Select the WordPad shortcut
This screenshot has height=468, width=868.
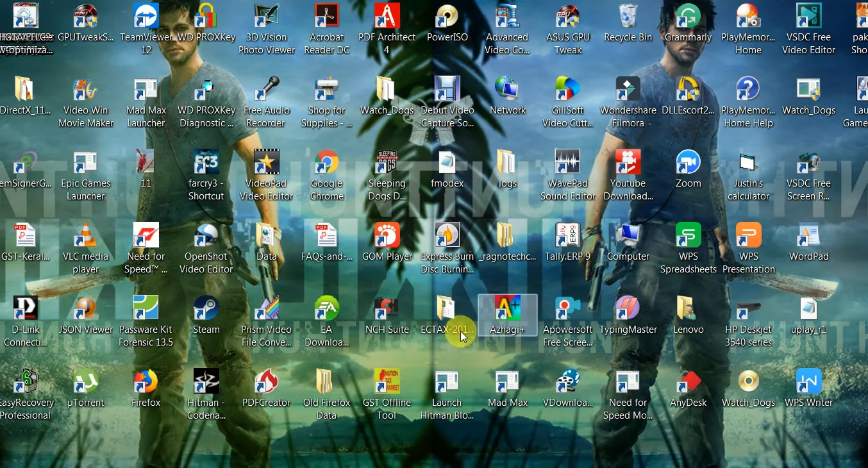pyautogui.click(x=809, y=235)
